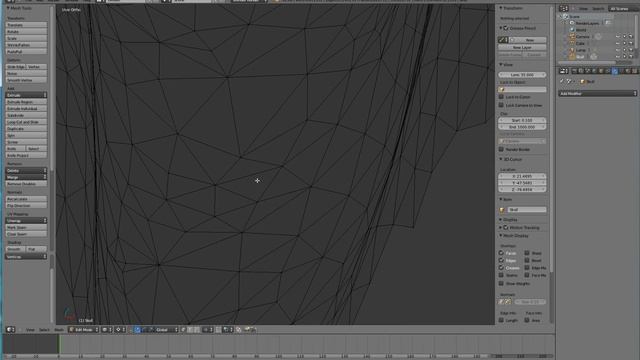Click the Lamp object icon in outliner

(x=572, y=50)
